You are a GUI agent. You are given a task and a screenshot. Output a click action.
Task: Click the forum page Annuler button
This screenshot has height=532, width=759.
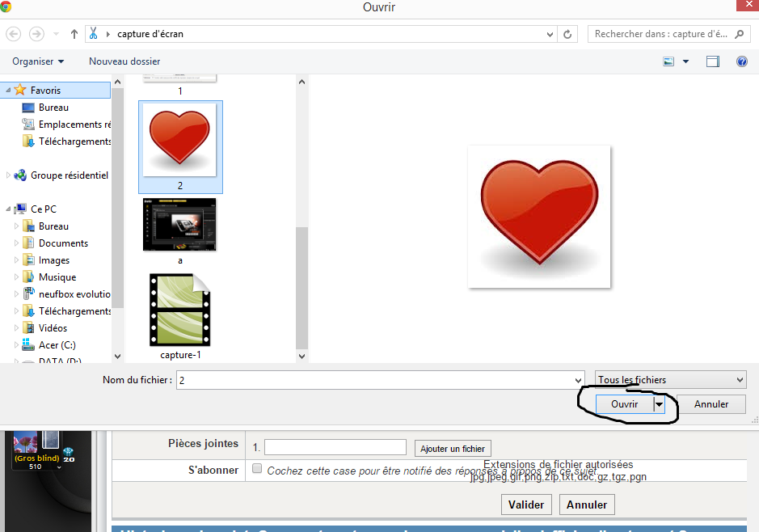coord(587,505)
